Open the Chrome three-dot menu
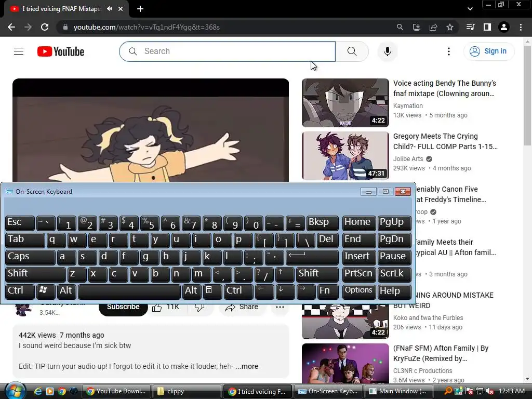Screen dimensions: 532x399 tap(521, 27)
